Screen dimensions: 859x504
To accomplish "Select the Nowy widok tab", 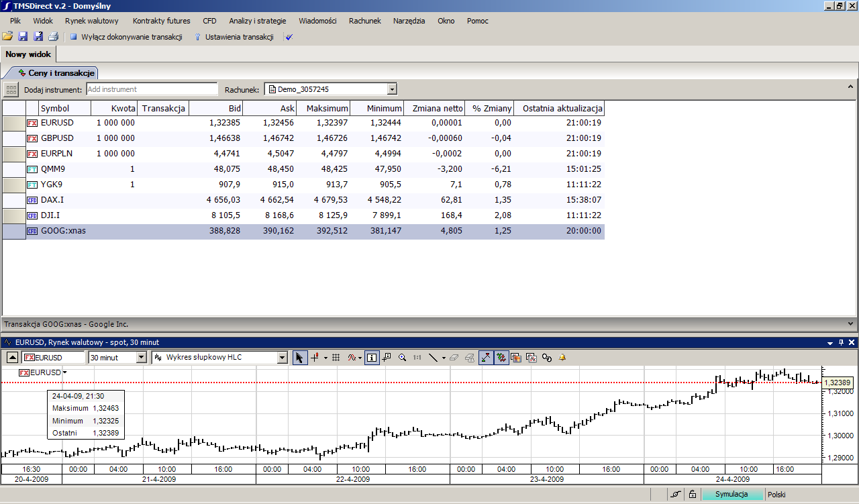I will tap(28, 54).
